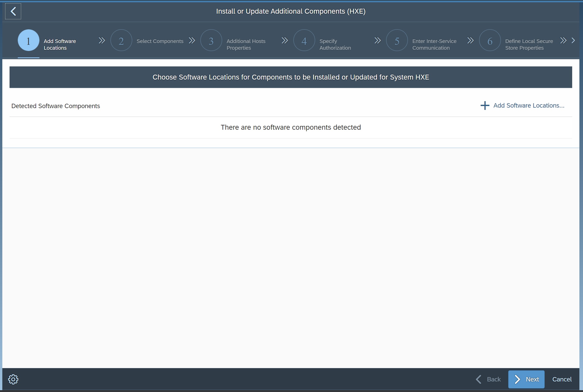Click step 2 circle icon
Image resolution: width=583 pixels, height=392 pixels.
(x=121, y=40)
